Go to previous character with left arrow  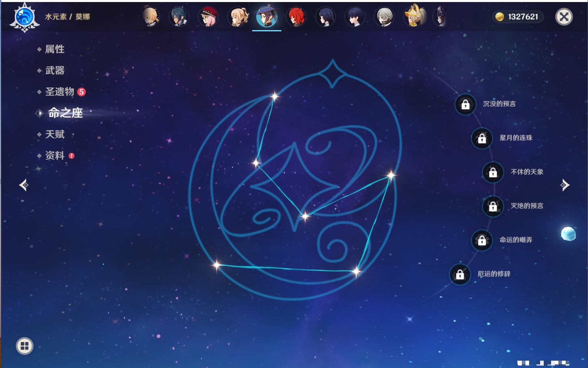pos(24,185)
